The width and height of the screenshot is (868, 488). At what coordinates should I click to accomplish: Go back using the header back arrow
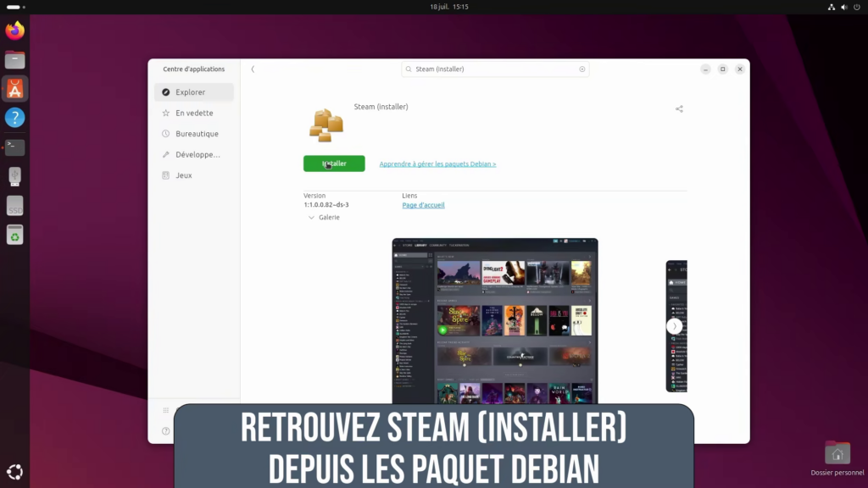[253, 69]
